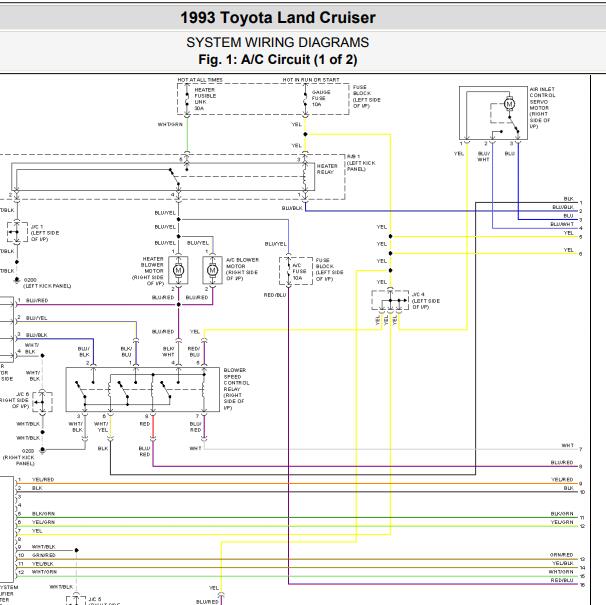Viewport: 606px width, 605px height.
Task: Click the "R/B 1 (LEFT KICK PANEL)" label
Action: point(361,163)
